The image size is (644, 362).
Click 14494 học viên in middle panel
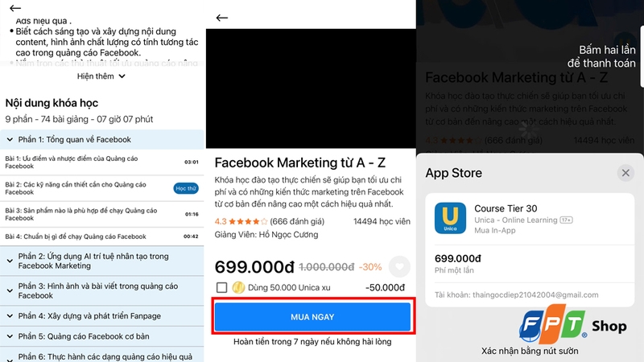pos(382,222)
